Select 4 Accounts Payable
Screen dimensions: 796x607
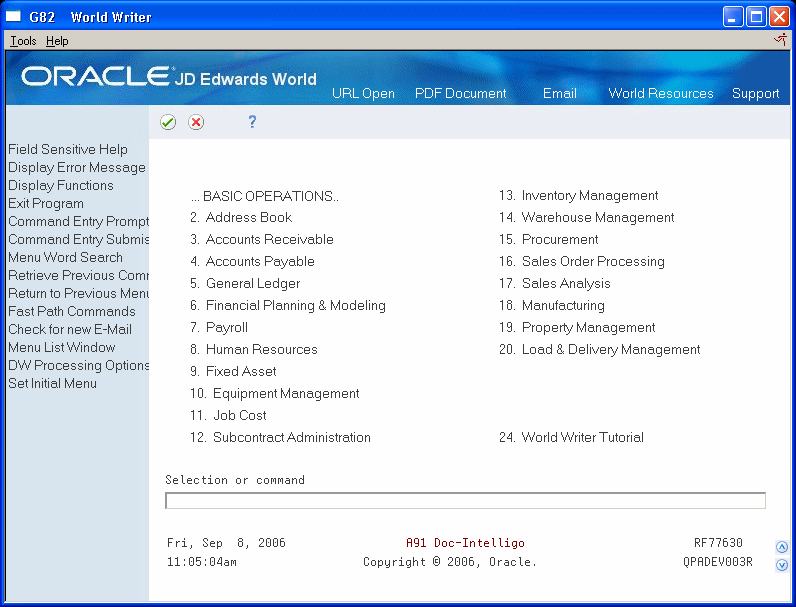point(252,262)
